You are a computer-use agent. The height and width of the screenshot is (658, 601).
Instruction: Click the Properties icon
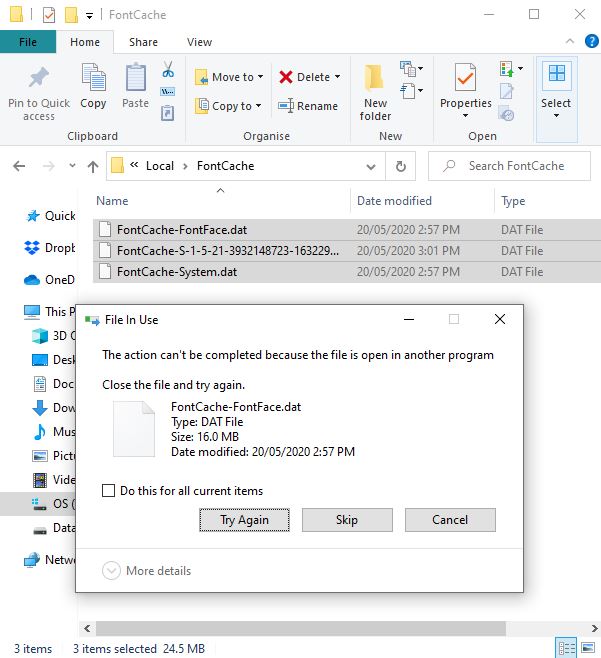pos(465,78)
